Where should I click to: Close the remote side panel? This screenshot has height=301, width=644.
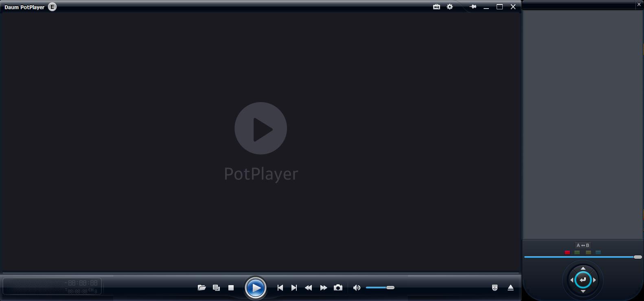[639, 4]
